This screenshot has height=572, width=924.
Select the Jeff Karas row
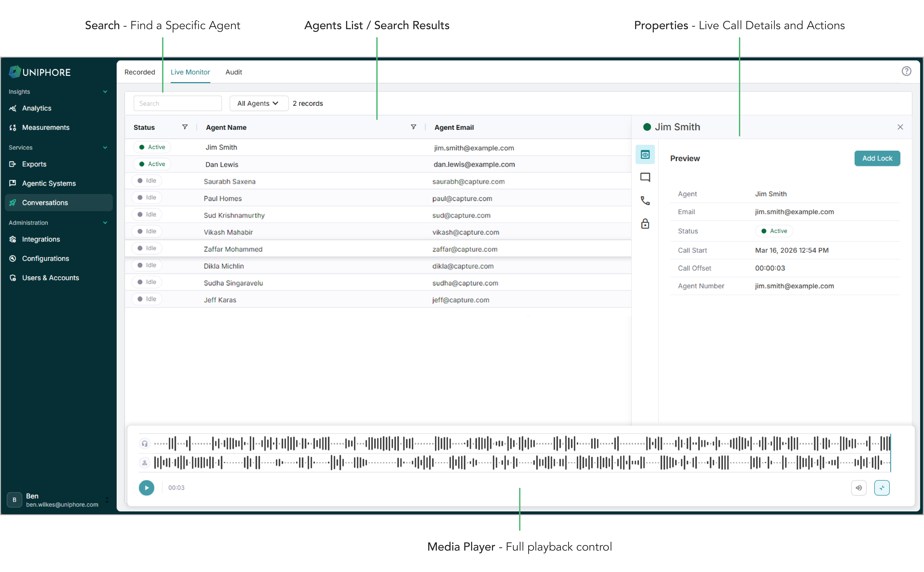[x=378, y=300]
